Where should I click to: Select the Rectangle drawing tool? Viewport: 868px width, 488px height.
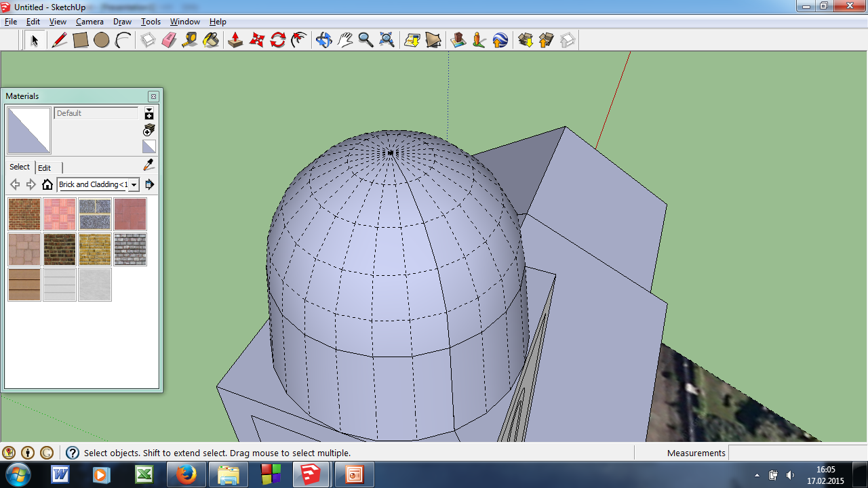coord(81,41)
